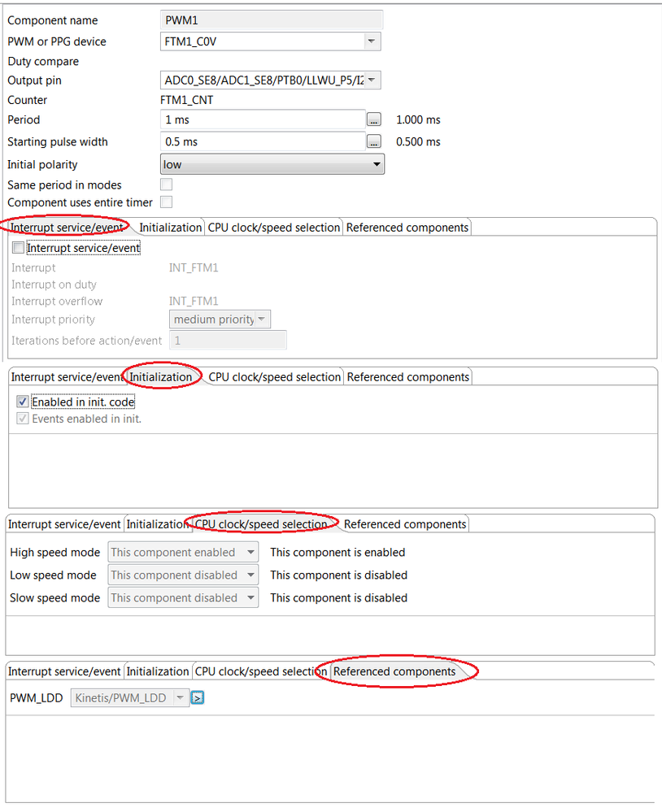Click the ellipsis button beside Starting pulse width
The image size is (662, 812).
click(374, 141)
